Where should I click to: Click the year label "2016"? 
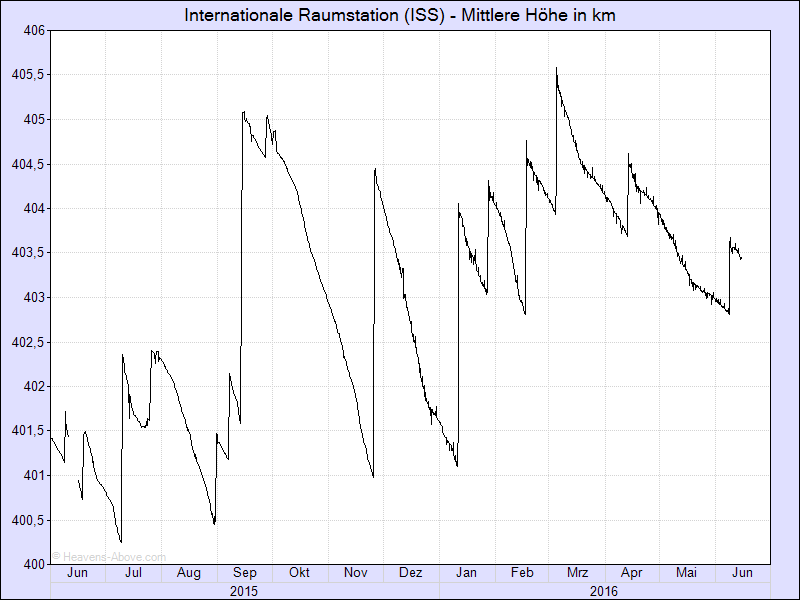604,591
